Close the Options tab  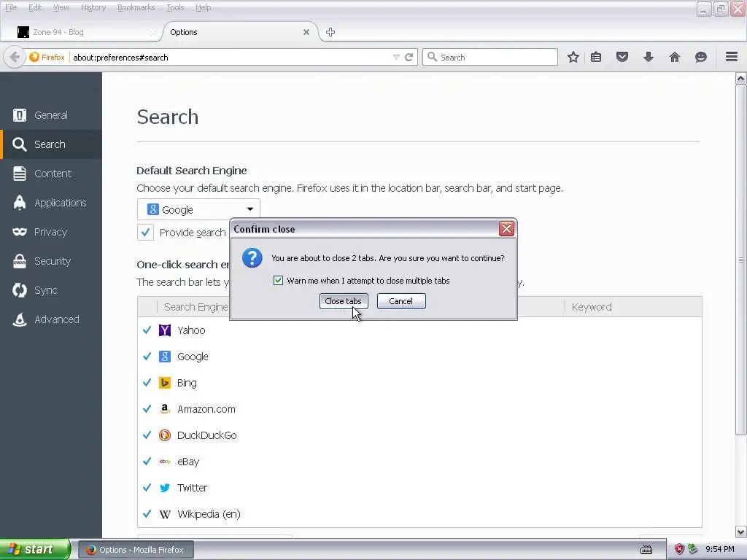pos(306,32)
